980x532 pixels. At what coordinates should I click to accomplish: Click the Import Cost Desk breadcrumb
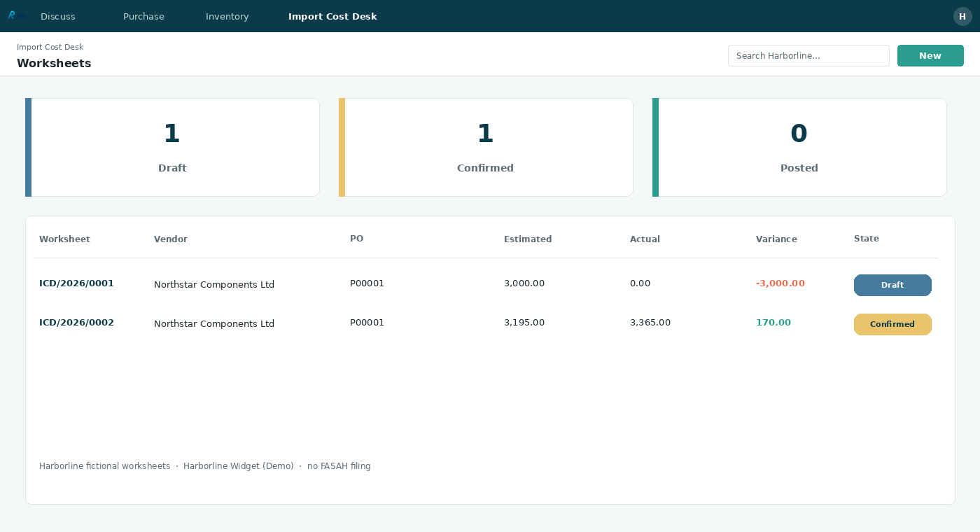(x=50, y=47)
